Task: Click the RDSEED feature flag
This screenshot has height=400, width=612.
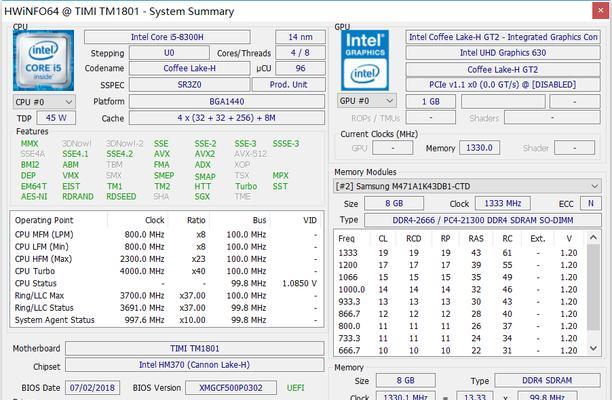Action: pyautogui.click(x=121, y=197)
